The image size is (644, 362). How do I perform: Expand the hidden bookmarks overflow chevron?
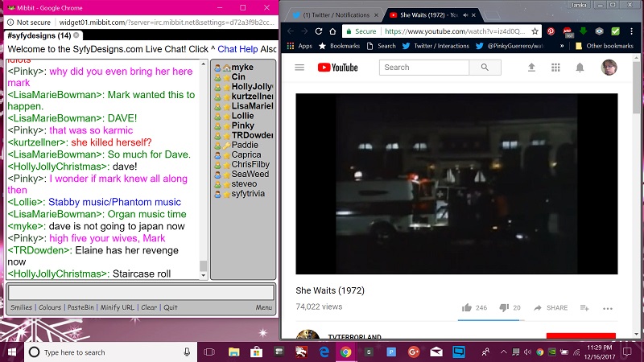[562, 46]
